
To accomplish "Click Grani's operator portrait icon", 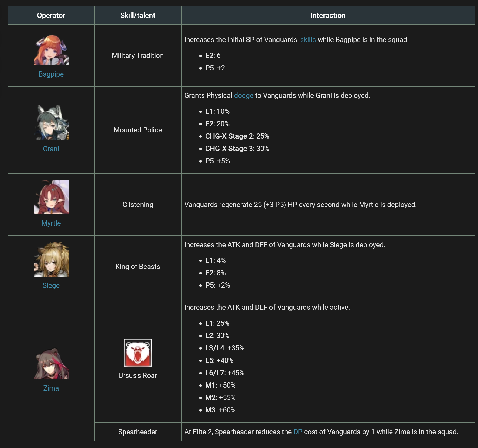I will coord(51,122).
